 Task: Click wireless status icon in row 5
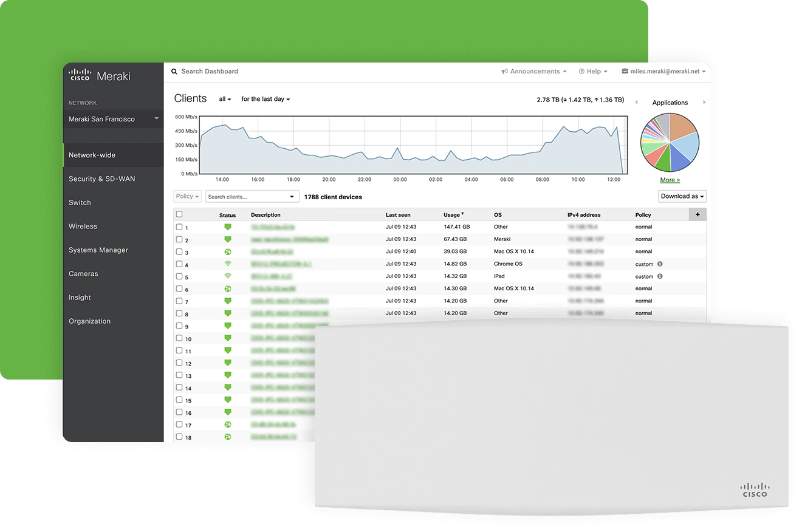[228, 276]
